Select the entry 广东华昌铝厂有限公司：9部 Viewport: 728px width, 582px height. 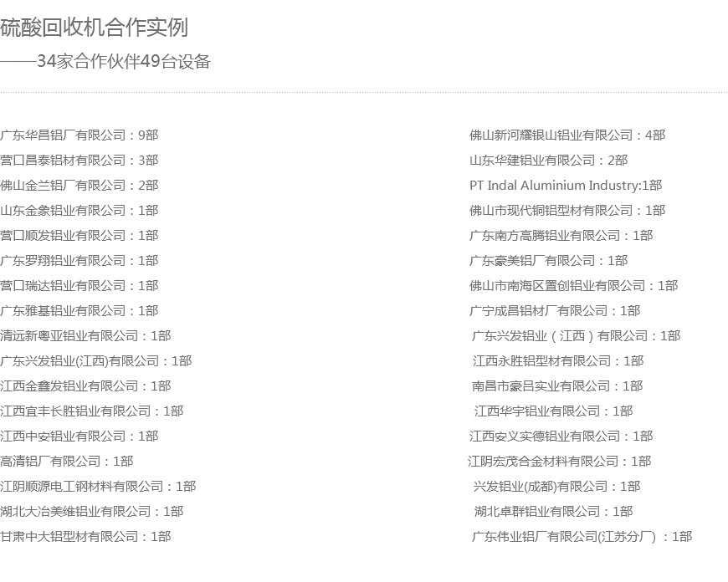click(x=79, y=135)
